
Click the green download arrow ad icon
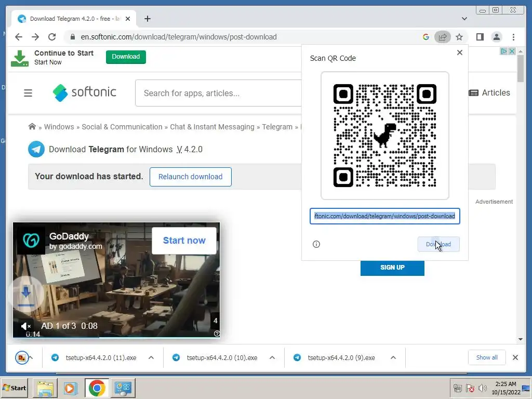[x=20, y=58]
